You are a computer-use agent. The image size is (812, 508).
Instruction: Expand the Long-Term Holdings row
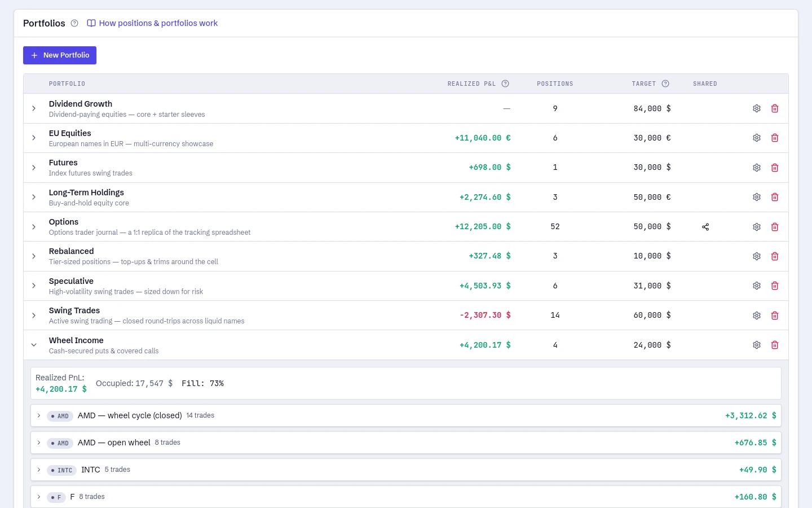click(x=34, y=197)
